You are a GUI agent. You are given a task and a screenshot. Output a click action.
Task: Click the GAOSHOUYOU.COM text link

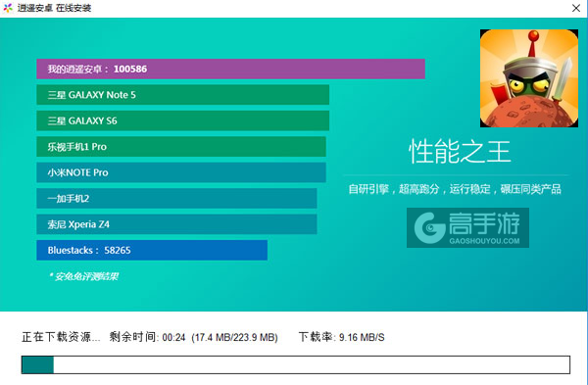(x=484, y=241)
